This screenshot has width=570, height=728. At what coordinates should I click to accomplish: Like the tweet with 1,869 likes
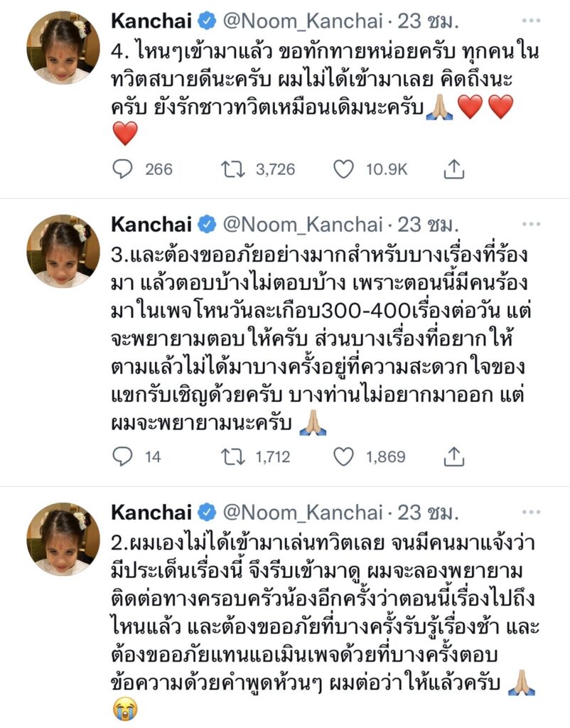pos(344,456)
